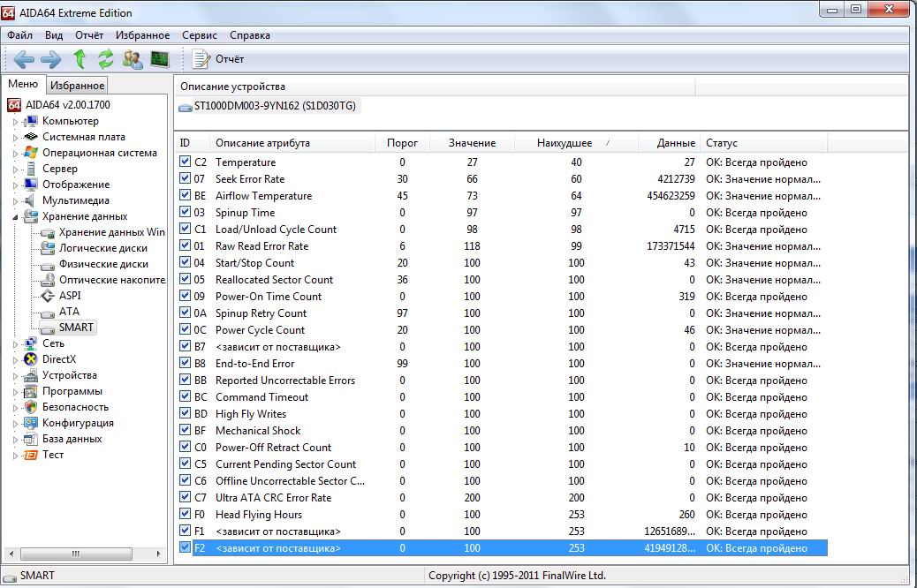Click the green Up arrow icon
This screenshot has width=917, height=588.
80,59
